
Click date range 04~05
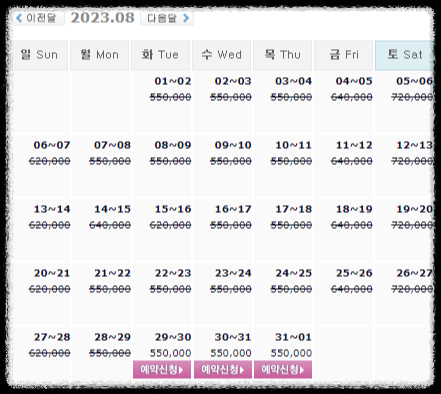pyautogui.click(x=354, y=81)
